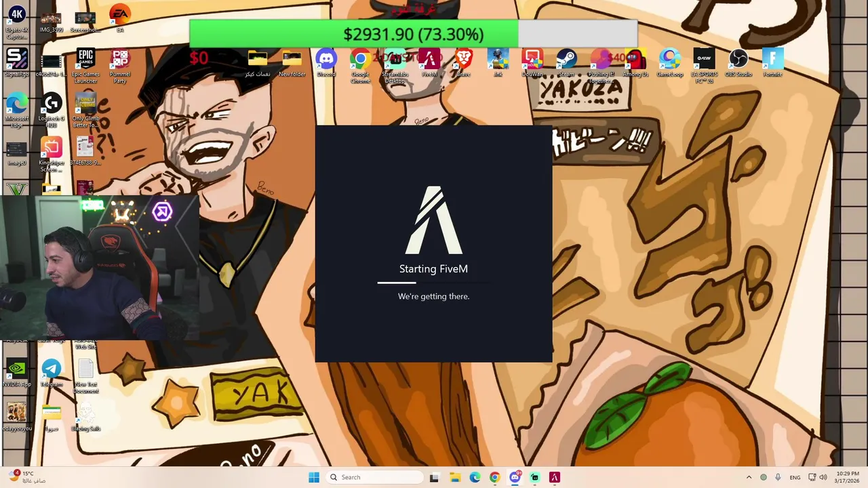Open the Among Us desktop shortcut

635,62
